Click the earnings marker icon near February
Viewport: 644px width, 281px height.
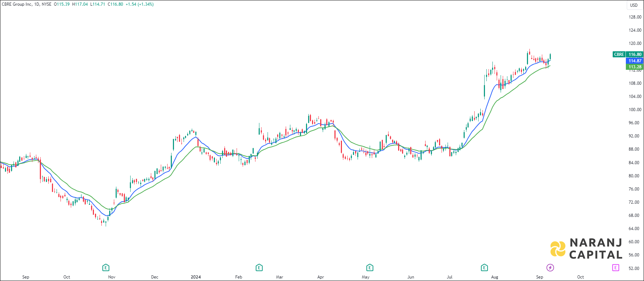click(259, 267)
